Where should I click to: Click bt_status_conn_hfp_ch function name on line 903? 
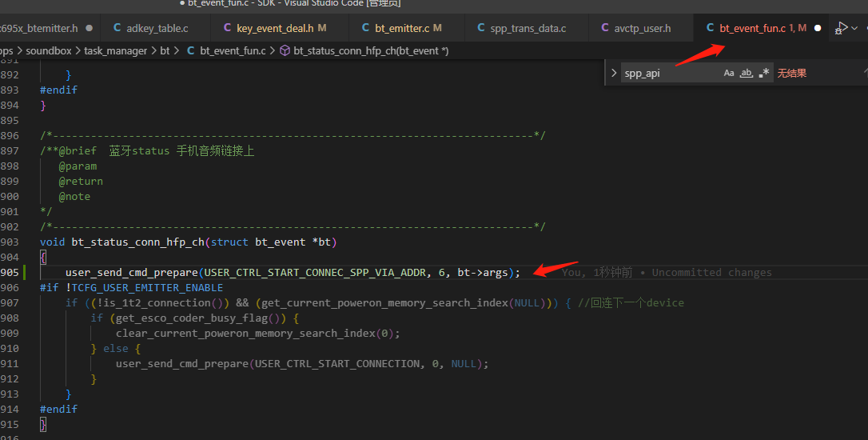tap(137, 242)
